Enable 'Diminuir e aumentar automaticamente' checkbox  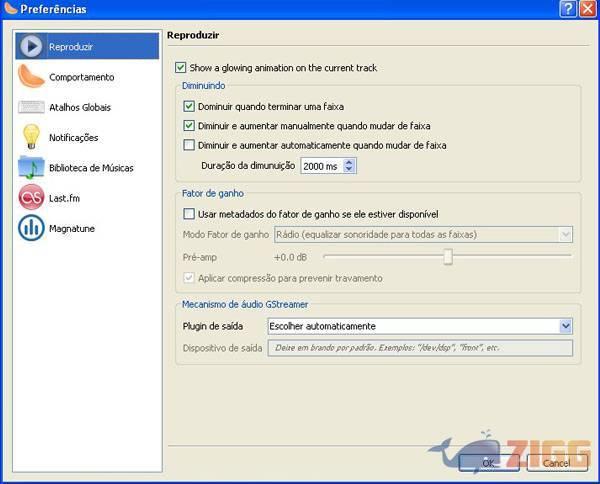(x=189, y=145)
